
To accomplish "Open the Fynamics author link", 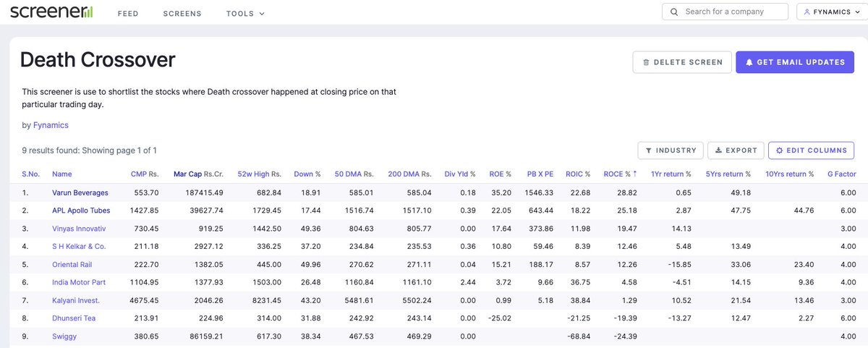I will pos(51,125).
